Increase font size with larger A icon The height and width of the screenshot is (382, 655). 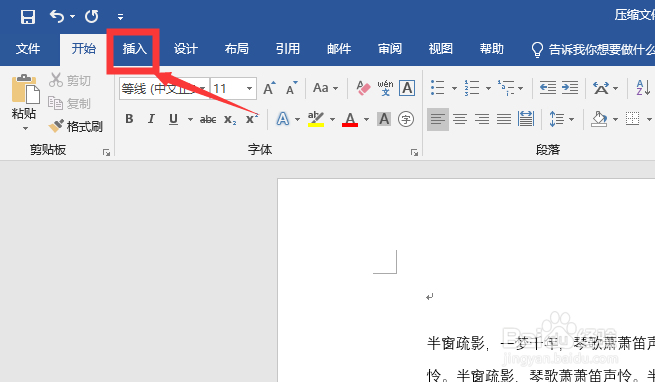pos(269,88)
